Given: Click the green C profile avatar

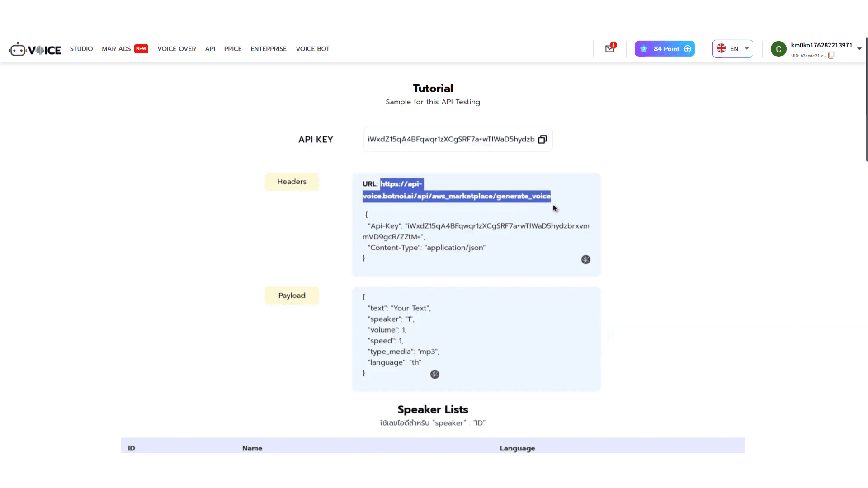Looking at the screenshot, I should 778,49.
